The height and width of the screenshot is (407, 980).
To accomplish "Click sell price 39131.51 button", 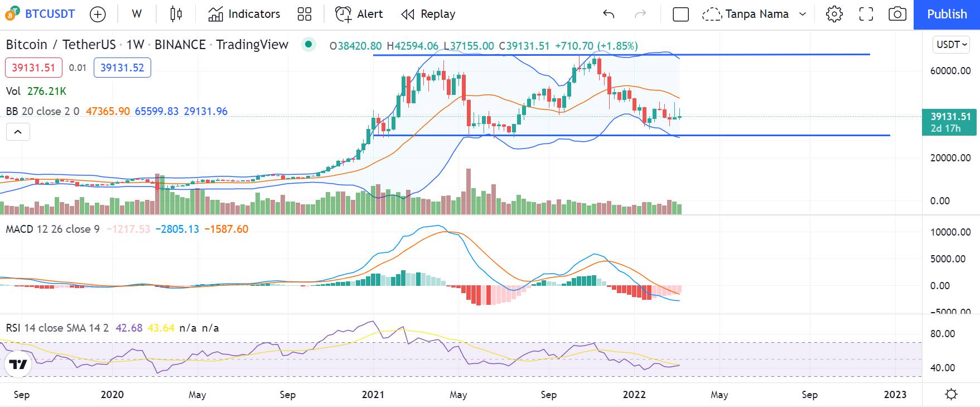I will (33, 68).
